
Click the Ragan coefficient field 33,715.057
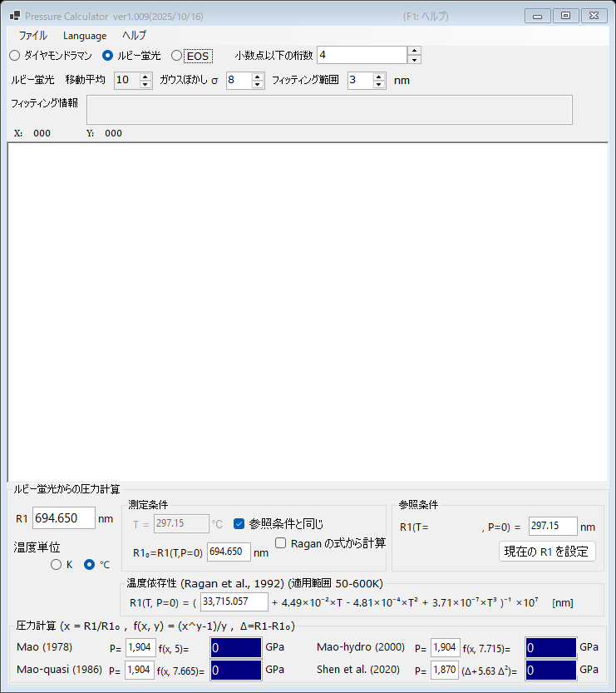pos(234,602)
